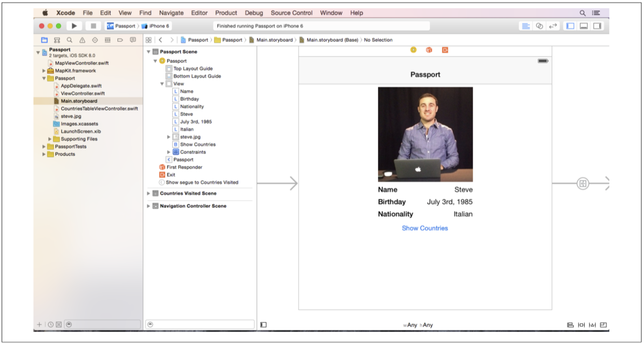This screenshot has height=344, width=644.
Task: Select CountriesTableViewController.swift in navigator
Action: pyautogui.click(x=99, y=109)
